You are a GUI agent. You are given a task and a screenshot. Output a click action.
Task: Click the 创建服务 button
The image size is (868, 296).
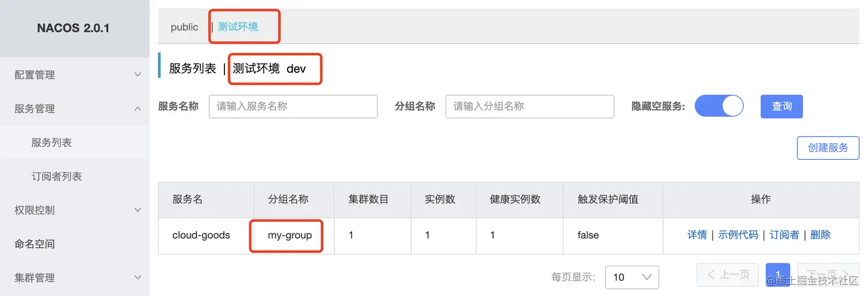[x=828, y=148]
